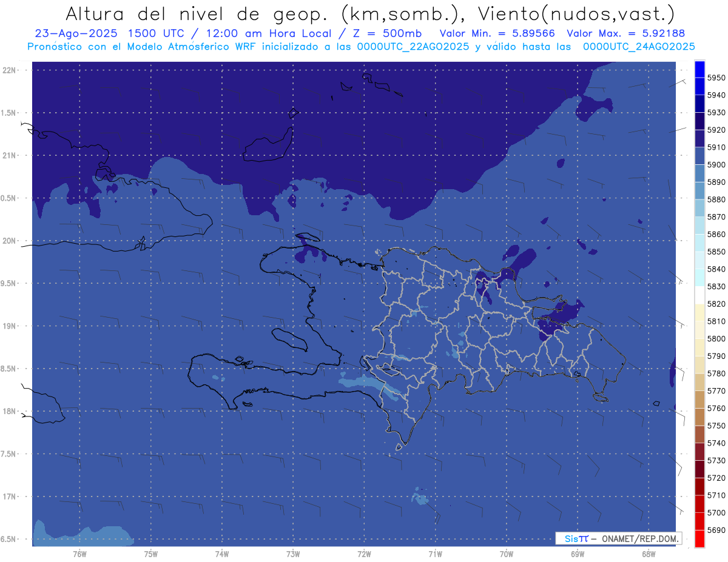Click the 'Valor Max. = 5.92188' text
Screen dimensions: 728x562
click(626, 33)
